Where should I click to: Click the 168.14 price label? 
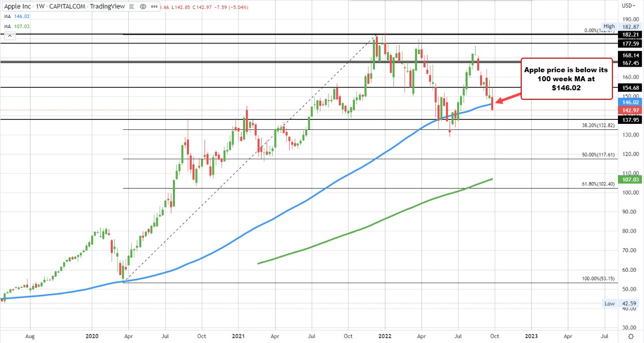(x=629, y=56)
